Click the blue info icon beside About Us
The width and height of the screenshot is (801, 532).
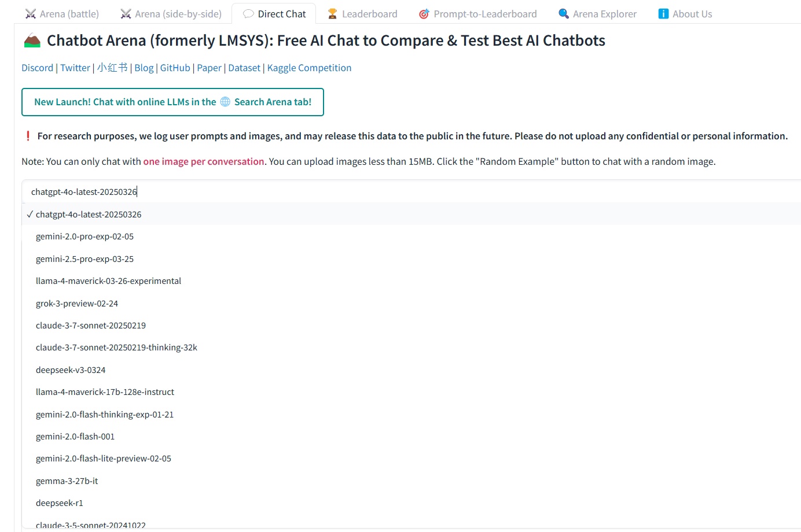click(x=663, y=14)
